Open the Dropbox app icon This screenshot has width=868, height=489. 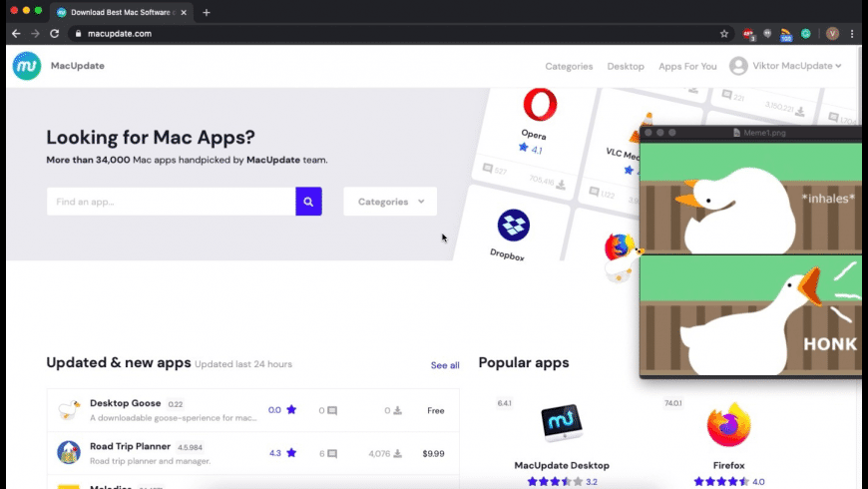click(x=513, y=225)
